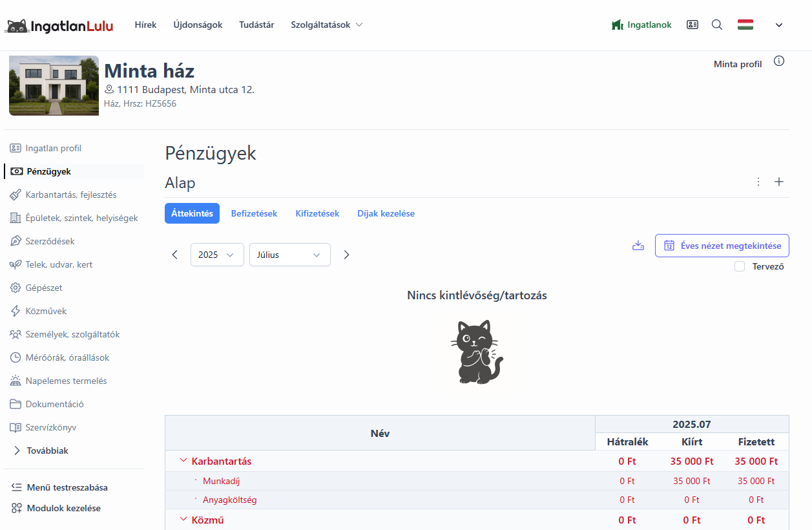
Task: Click the Név column header
Action: [x=380, y=433]
